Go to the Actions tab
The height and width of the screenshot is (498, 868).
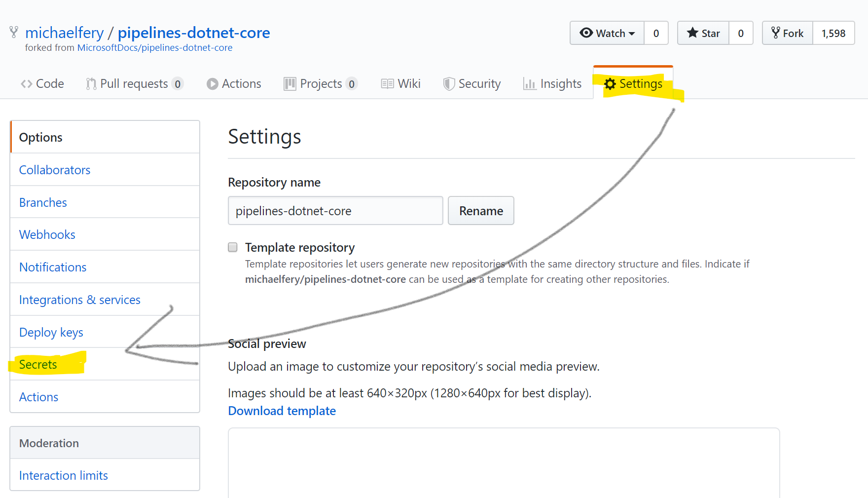[234, 84]
